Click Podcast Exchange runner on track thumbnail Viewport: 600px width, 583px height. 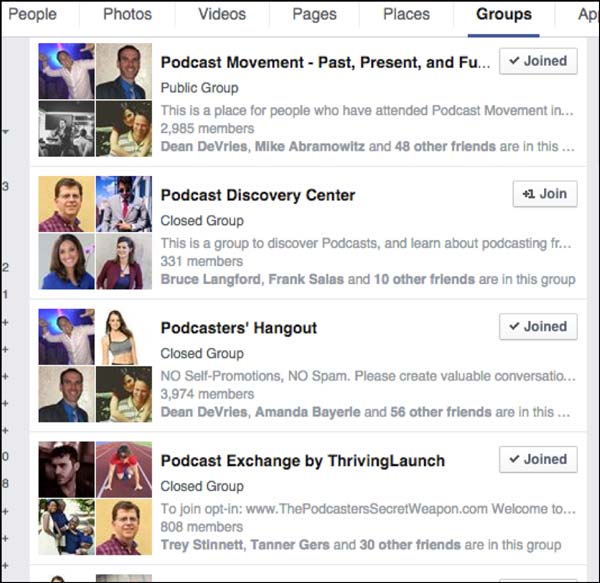tap(124, 469)
